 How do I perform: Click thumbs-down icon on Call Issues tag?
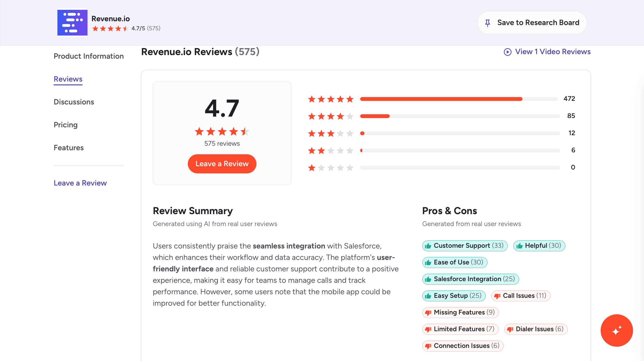[x=497, y=296]
